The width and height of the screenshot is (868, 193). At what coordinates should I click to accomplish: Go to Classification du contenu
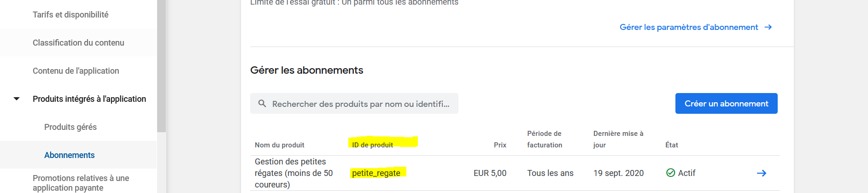pyautogui.click(x=78, y=43)
